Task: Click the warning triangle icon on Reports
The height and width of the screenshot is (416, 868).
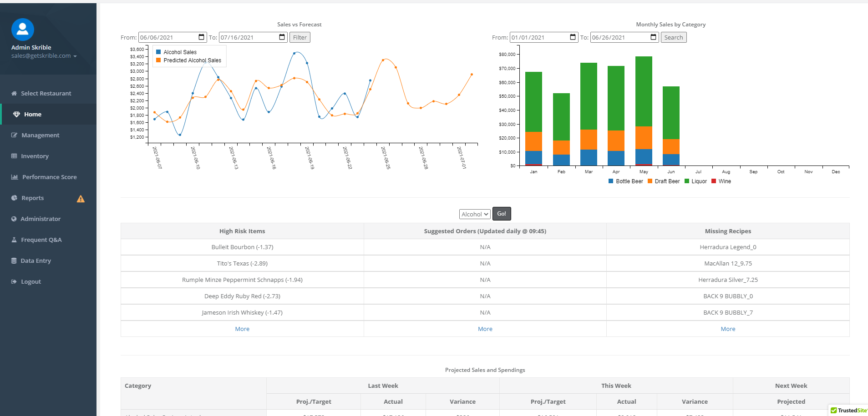Action: pyautogui.click(x=81, y=199)
